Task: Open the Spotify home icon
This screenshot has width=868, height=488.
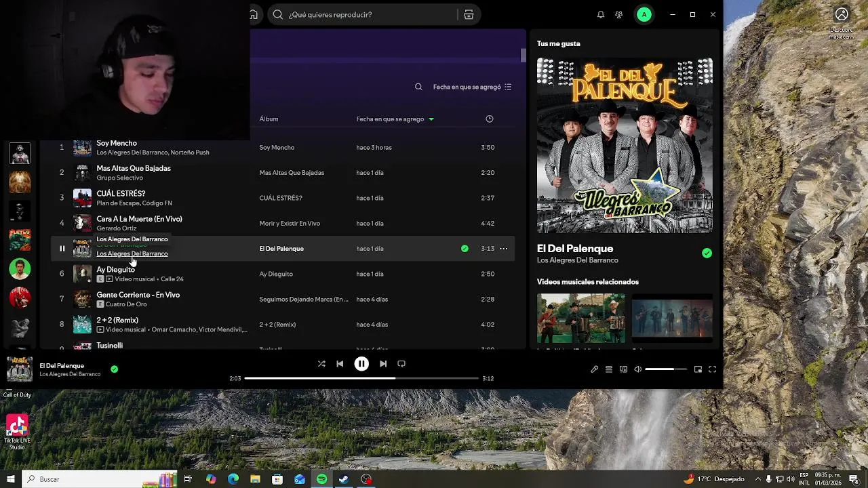Action: click(254, 14)
